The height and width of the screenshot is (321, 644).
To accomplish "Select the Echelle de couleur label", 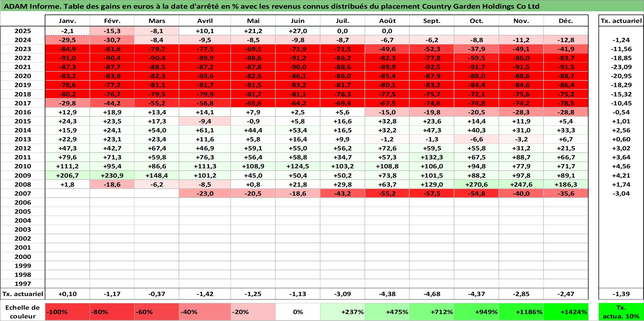I will [23, 312].
